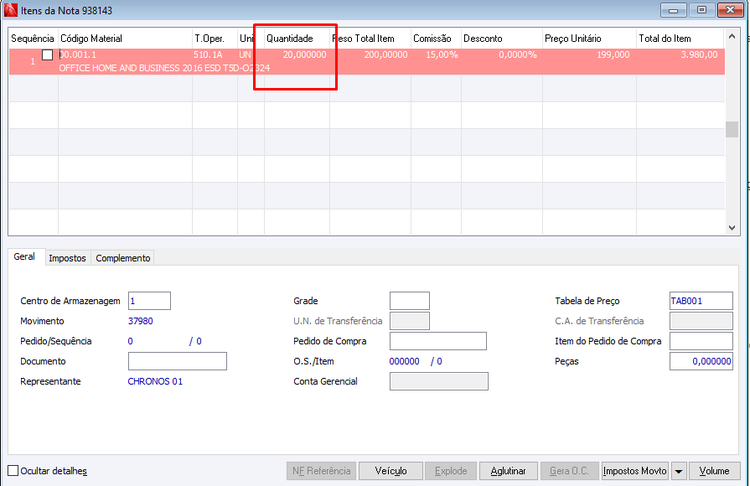Click the U.N. de Transferência field

coord(409,321)
